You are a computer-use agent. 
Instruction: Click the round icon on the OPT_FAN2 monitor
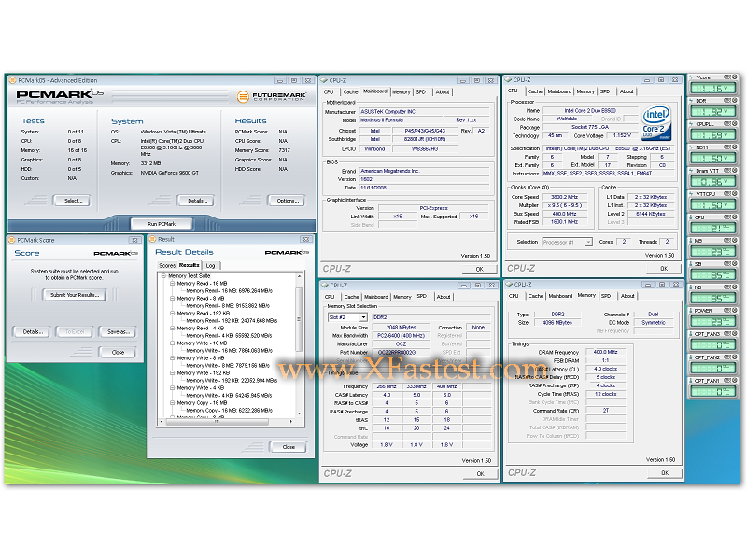pyautogui.click(x=735, y=357)
